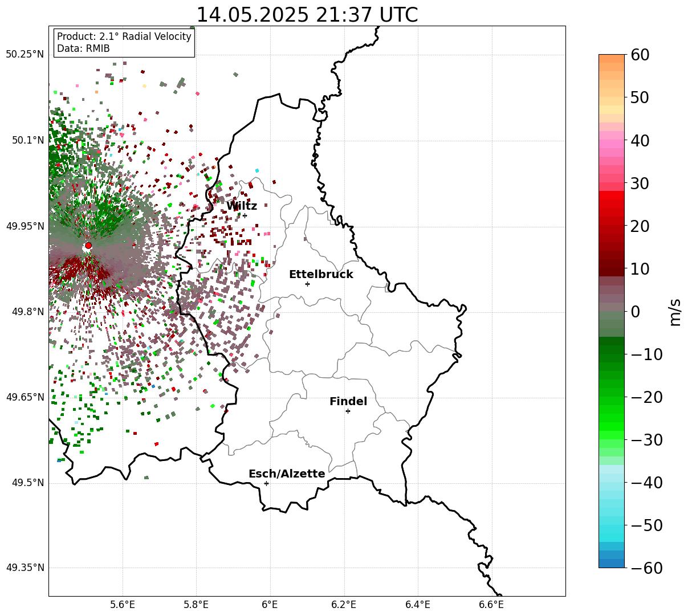Click the Findel station cross marker
Viewport: 688px width, 616px height.
pos(348,411)
